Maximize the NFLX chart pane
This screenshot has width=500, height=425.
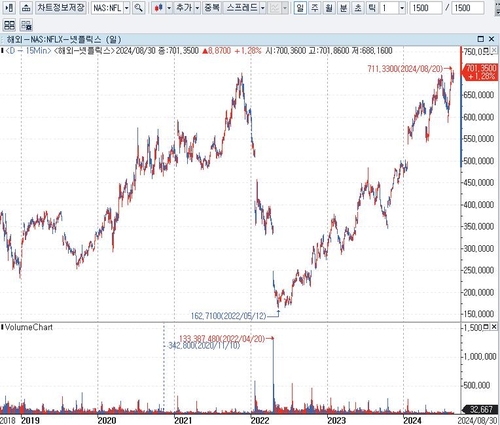tap(481, 39)
